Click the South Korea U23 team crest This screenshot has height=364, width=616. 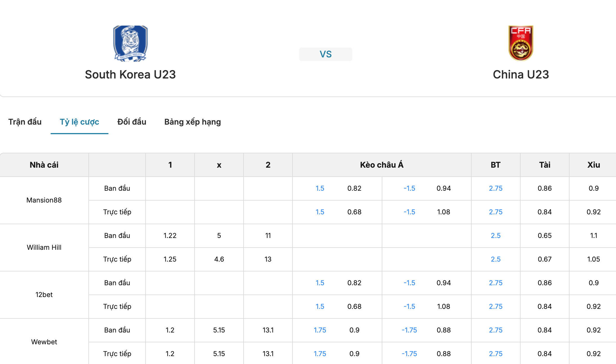130,43
